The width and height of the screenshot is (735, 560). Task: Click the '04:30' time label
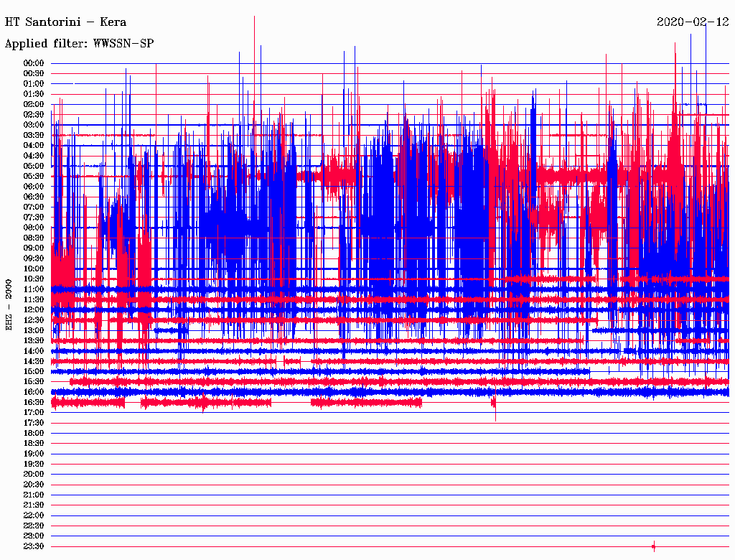point(34,156)
